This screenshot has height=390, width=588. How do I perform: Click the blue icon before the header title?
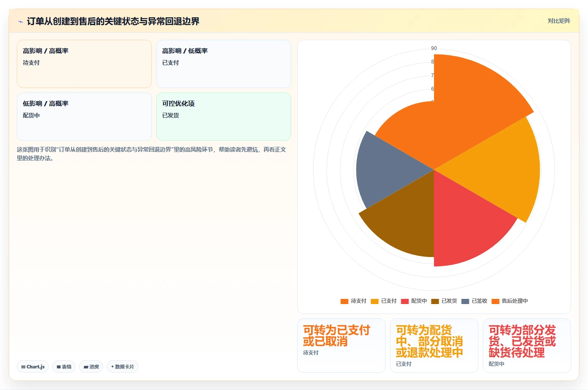(x=20, y=22)
